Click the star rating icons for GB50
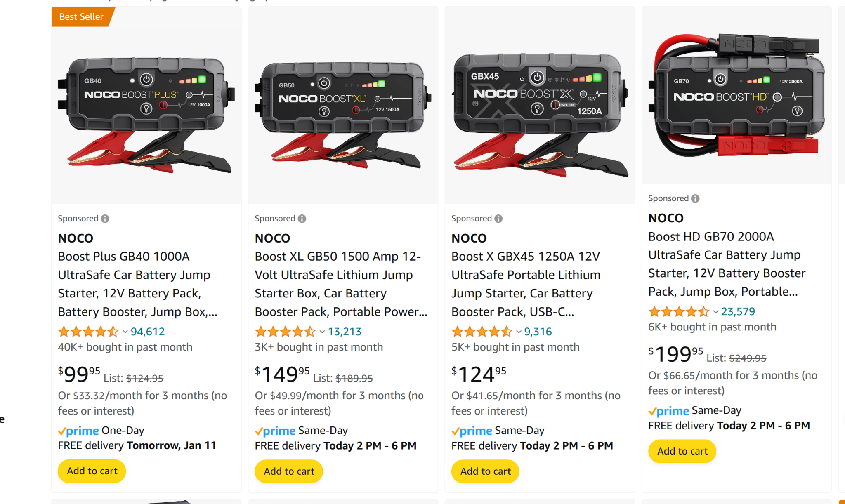The width and height of the screenshot is (845, 504). [285, 331]
